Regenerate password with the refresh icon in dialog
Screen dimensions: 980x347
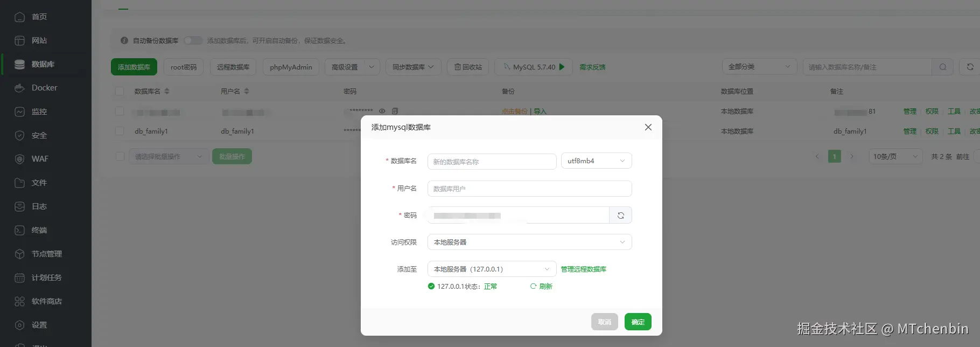tap(620, 216)
